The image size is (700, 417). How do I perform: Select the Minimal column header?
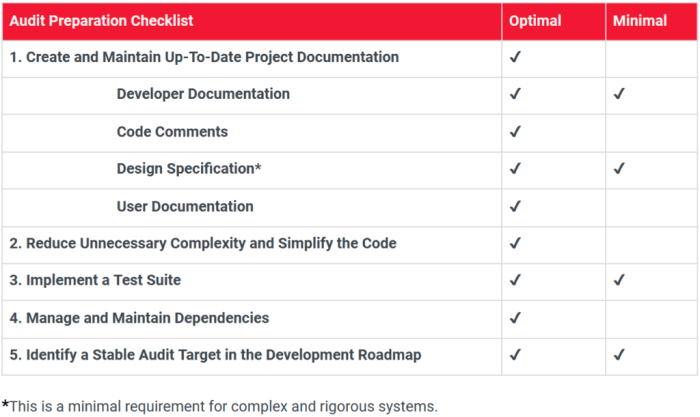[x=640, y=21]
